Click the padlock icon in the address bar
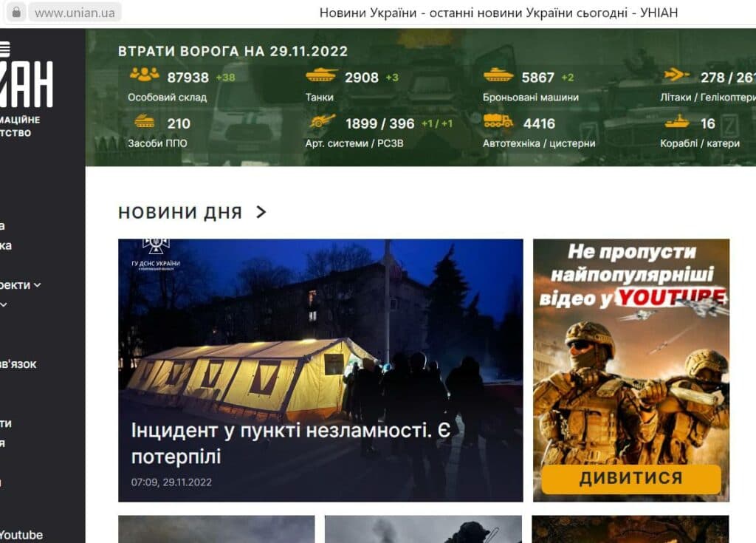Image resolution: width=756 pixels, height=543 pixels. (17, 12)
